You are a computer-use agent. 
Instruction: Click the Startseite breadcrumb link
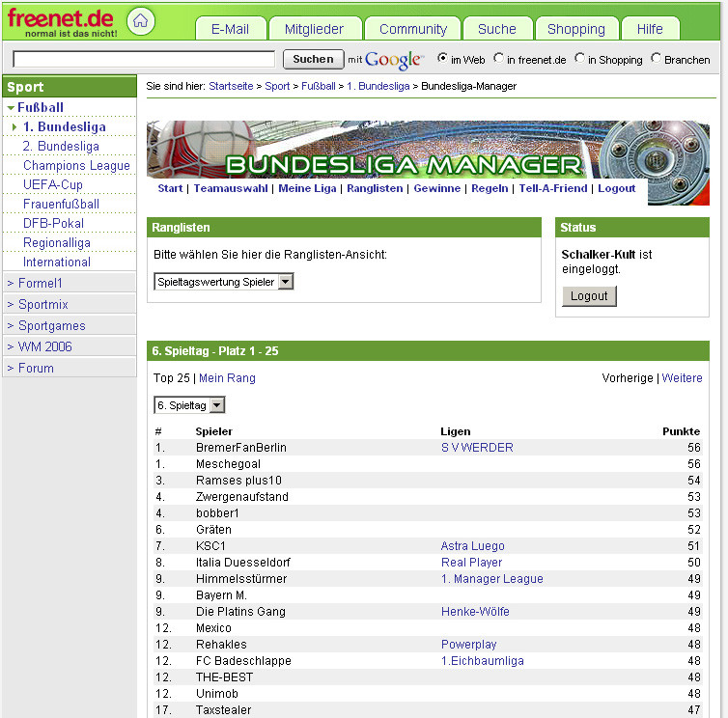[x=231, y=86]
